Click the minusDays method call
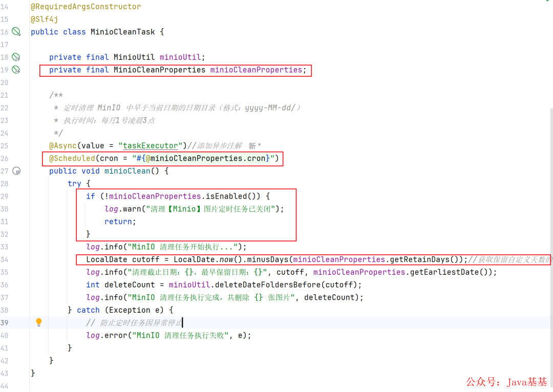 pyautogui.click(x=267, y=260)
